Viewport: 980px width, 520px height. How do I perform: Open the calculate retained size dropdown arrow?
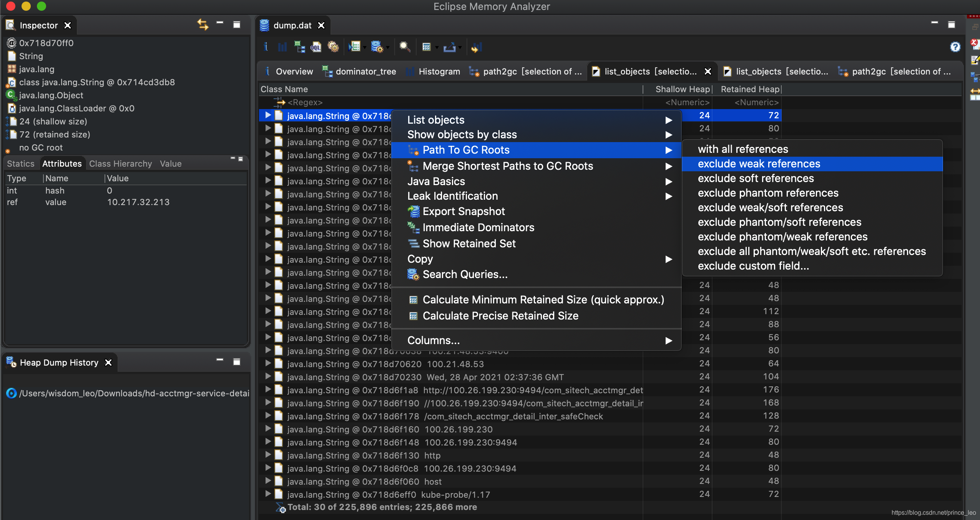tap(437, 48)
